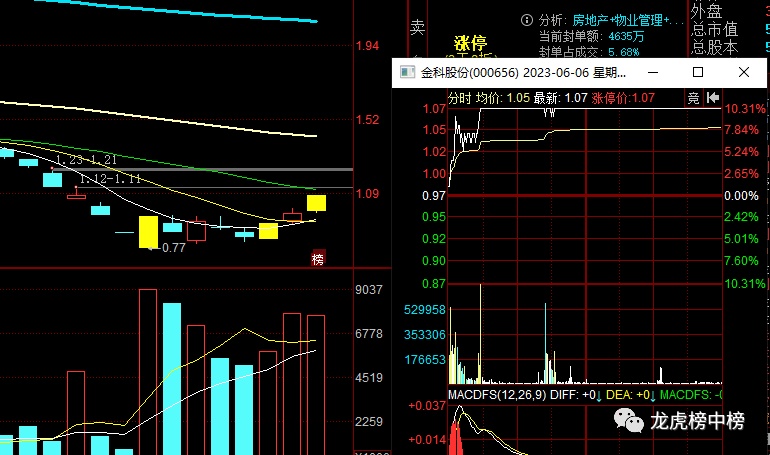Click the info icon beside 分析
Image resolution: width=770 pixels, height=455 pixels.
tap(526, 20)
